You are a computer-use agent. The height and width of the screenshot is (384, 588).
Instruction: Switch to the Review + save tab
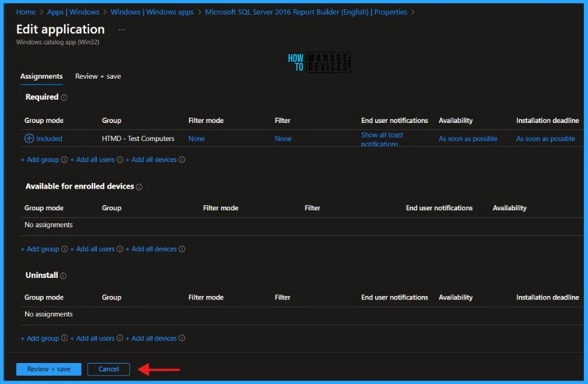(x=98, y=76)
